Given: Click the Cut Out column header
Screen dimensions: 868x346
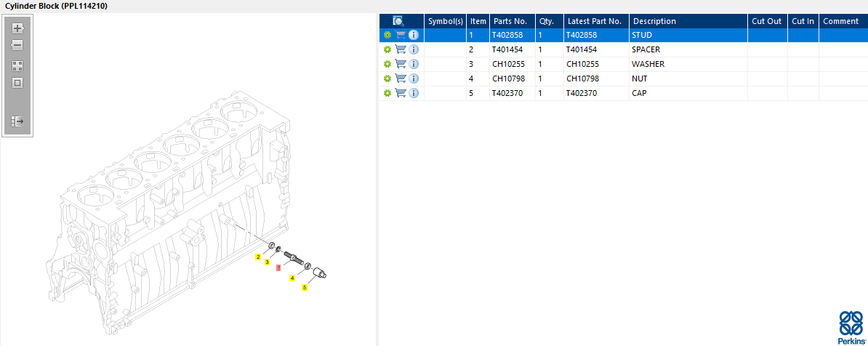Looking at the screenshot, I should pos(767,21).
